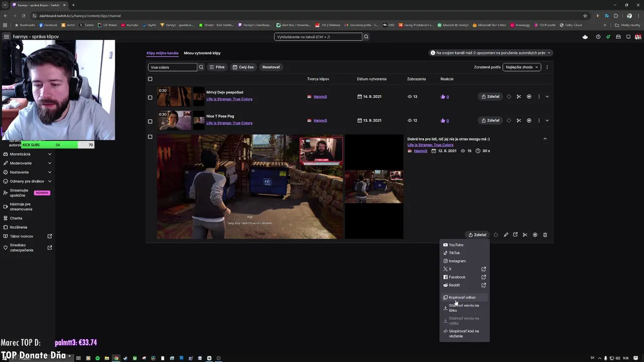Click the circled plus icon in the Nice T Pose Pog row
This screenshot has height=362, width=644.
coord(529,120)
